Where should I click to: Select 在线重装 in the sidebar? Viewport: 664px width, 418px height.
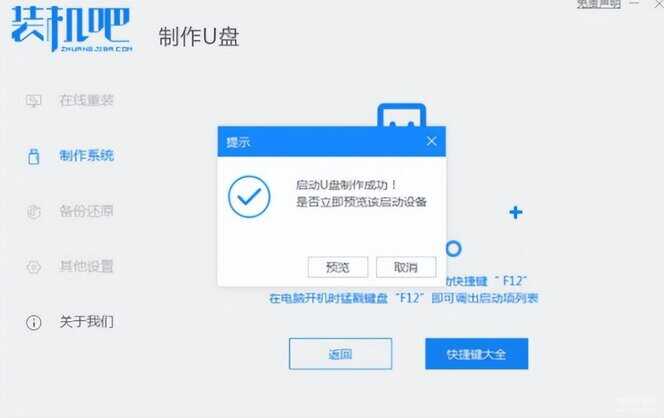pyautogui.click(x=86, y=100)
